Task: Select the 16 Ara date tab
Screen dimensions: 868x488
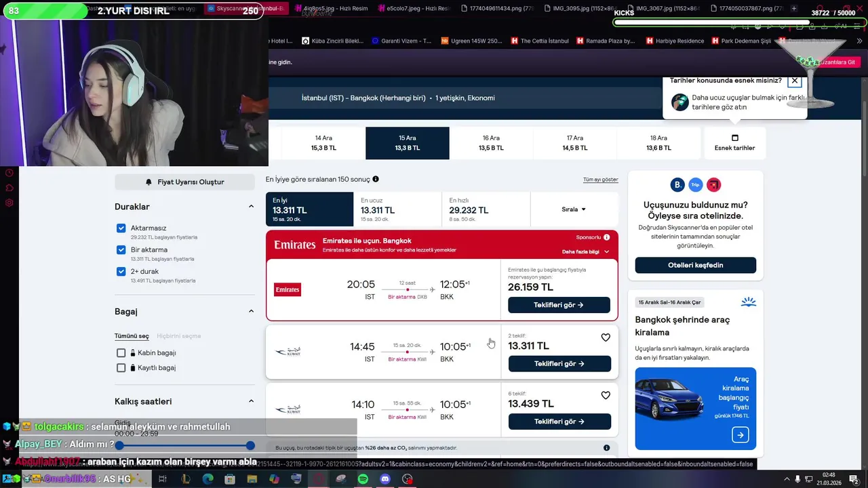Action: (x=491, y=143)
